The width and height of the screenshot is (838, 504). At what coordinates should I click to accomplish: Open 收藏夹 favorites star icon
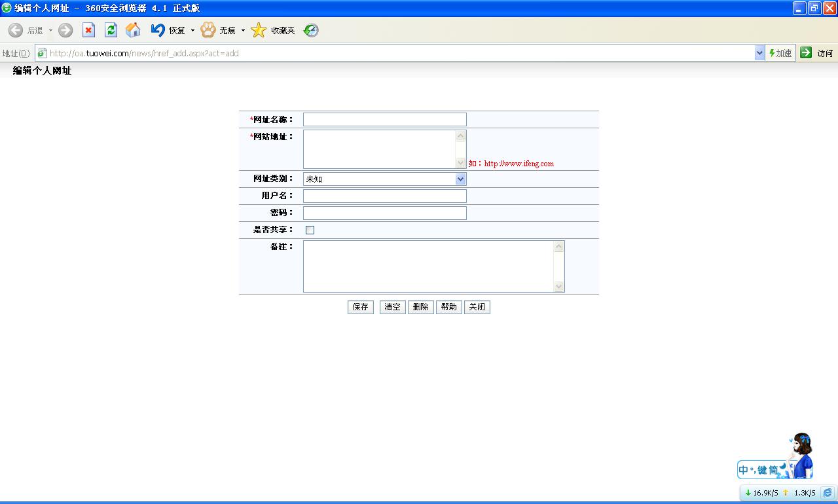point(259,30)
